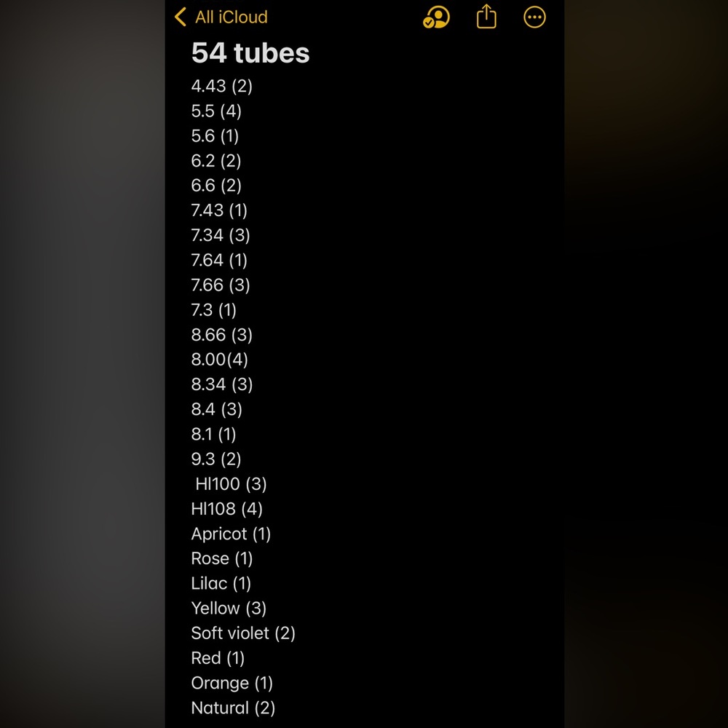The image size is (728, 728).
Task: Tap the 'Natural (2)' line
Action: (233, 708)
